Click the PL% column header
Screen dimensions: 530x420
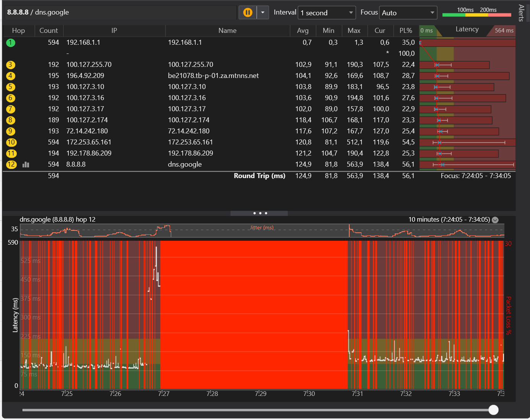click(x=406, y=31)
